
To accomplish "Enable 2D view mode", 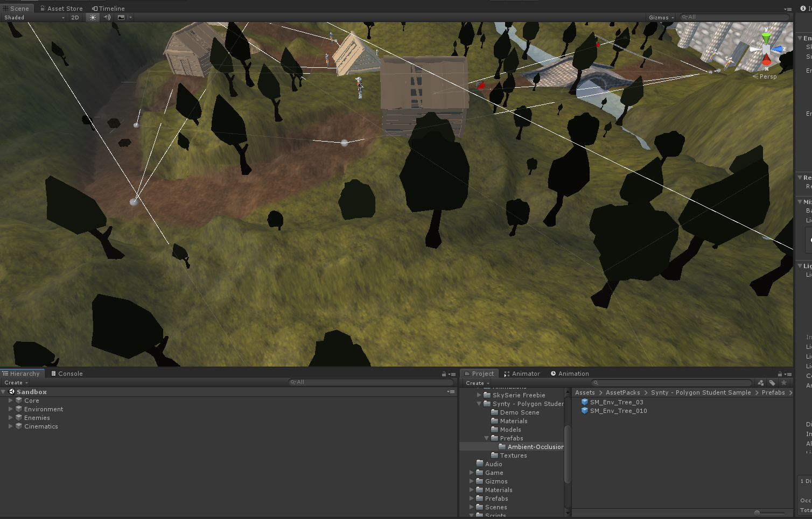I will pos(75,17).
